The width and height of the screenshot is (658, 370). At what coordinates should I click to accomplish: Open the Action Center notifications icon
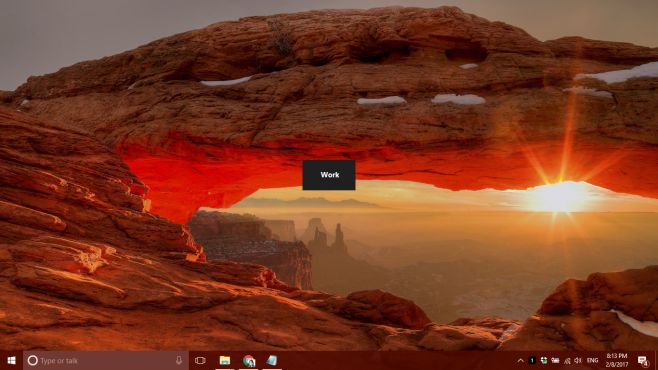pyautogui.click(x=642, y=360)
